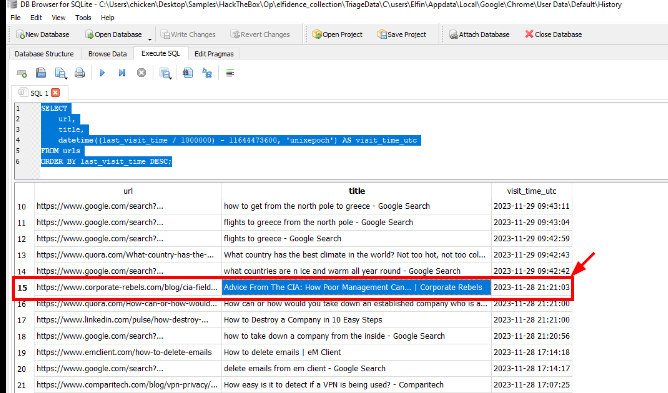Select the emclient.com how-to-delete-emails url cell
This screenshot has height=393, width=668.
128,353
